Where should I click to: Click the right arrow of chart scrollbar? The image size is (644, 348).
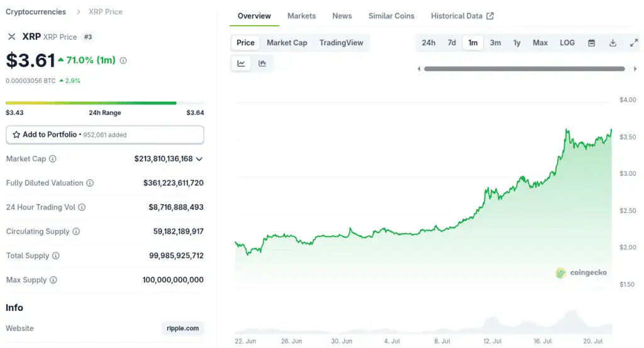(x=635, y=69)
